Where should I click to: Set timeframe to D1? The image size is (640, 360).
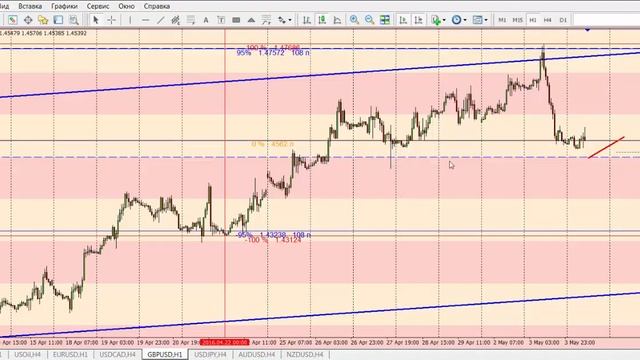tap(563, 20)
